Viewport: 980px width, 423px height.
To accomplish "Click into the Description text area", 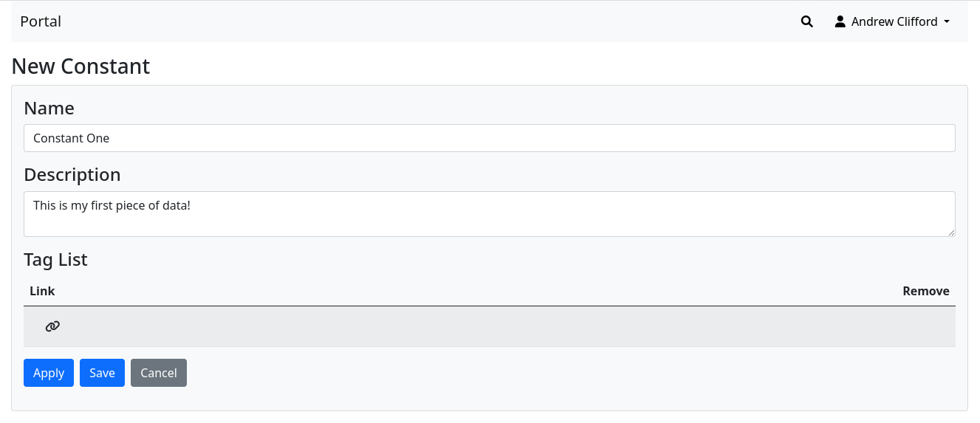I will 489,214.
